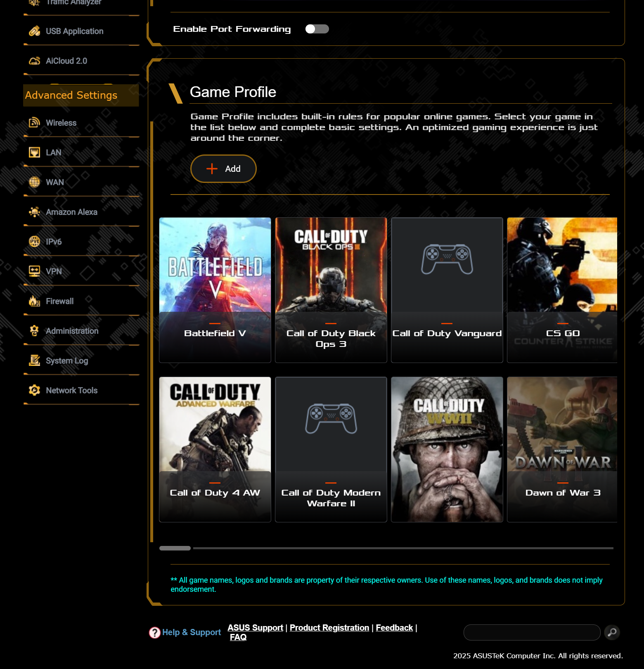Open the Firewall settings page
644x669 pixels.
pyautogui.click(x=81, y=301)
